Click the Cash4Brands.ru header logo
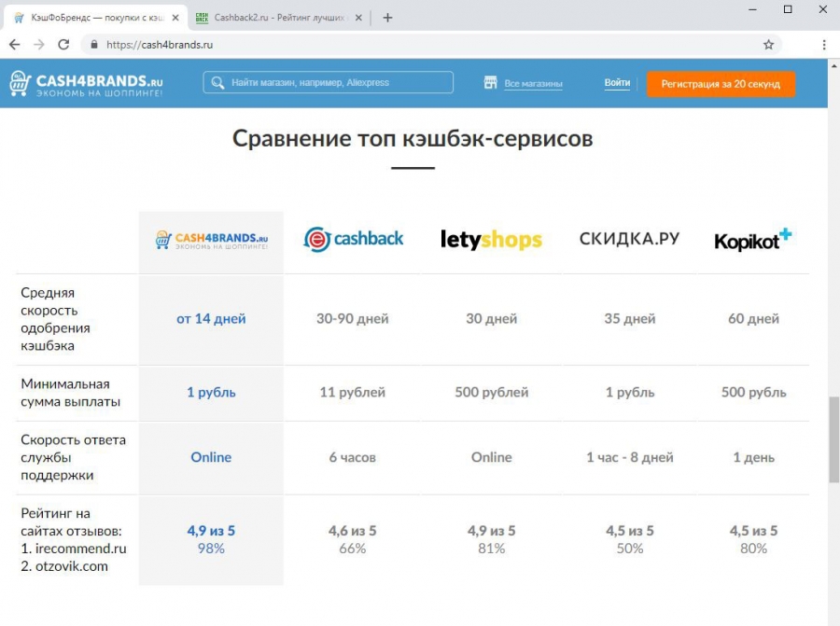Viewport: 840px width, 626px height. click(86, 84)
